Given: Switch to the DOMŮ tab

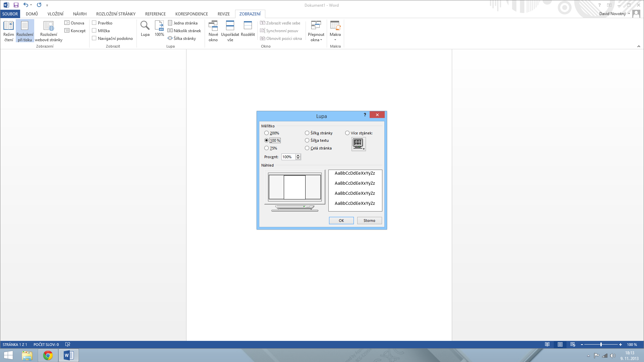Looking at the screenshot, I should point(32,14).
